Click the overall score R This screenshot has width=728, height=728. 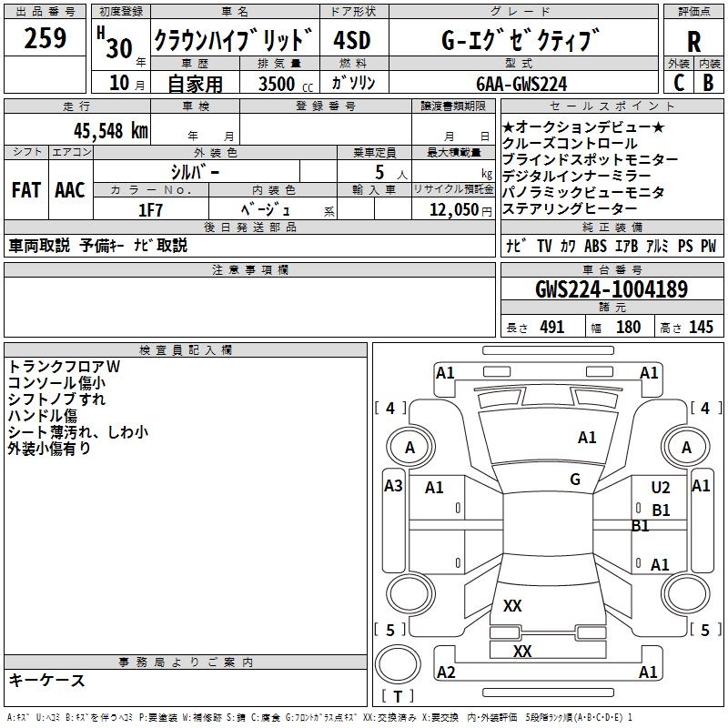pyautogui.click(x=693, y=42)
